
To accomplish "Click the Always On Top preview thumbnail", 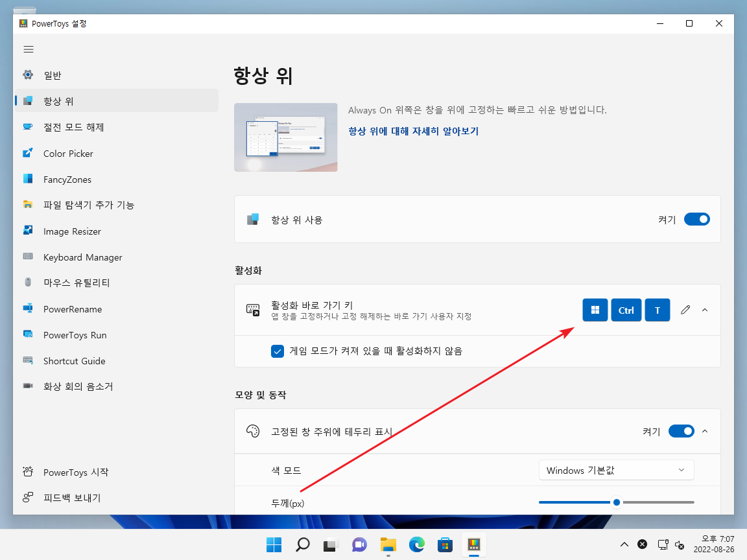I will pyautogui.click(x=286, y=137).
